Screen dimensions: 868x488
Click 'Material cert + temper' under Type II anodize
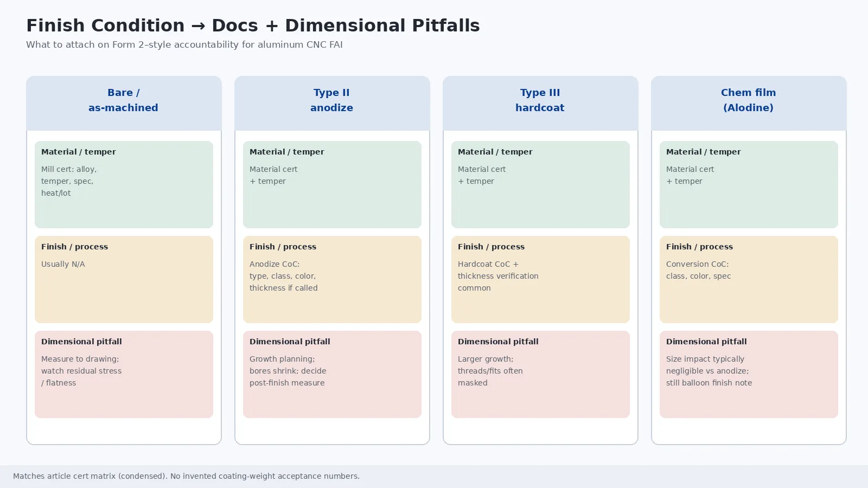coord(273,175)
